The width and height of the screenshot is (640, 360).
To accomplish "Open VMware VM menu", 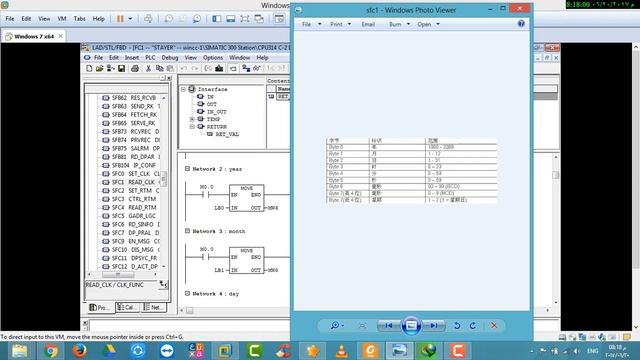I will (62, 19).
